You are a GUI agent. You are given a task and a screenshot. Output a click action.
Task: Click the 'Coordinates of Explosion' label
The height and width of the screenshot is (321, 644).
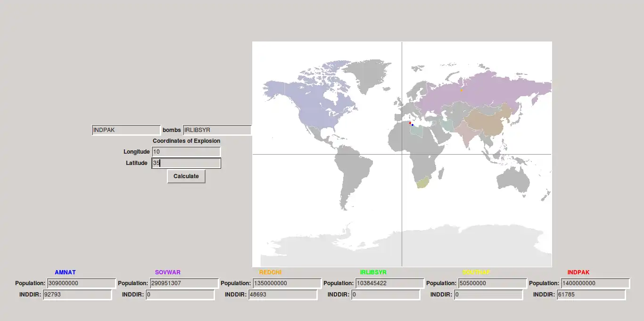[x=186, y=141]
